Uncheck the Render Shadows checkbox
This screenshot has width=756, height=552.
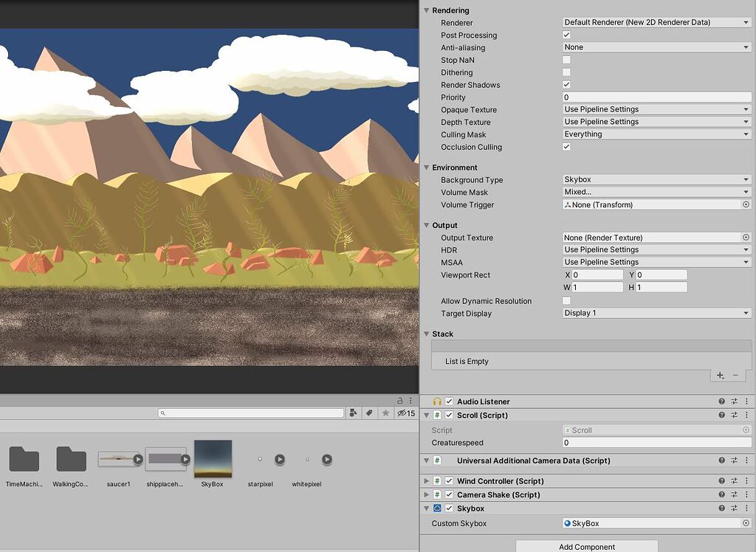(x=566, y=85)
